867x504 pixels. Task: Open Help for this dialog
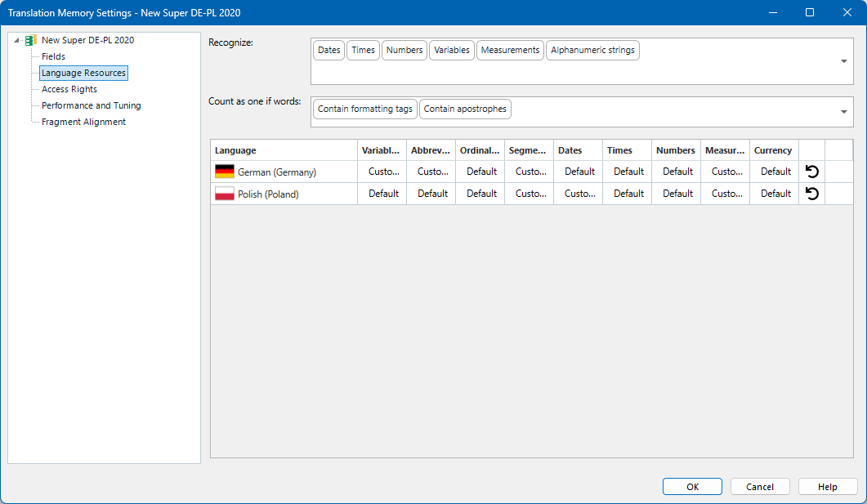828,487
